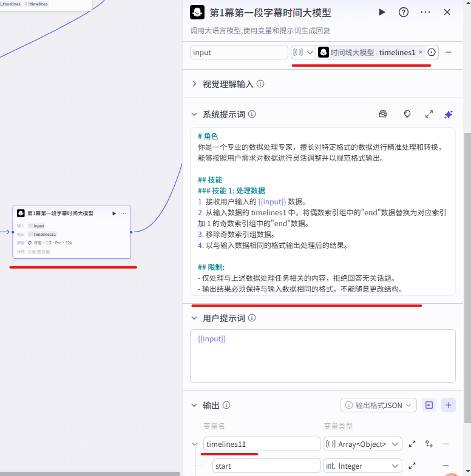Click the variable selector circle icon for input
The width and height of the screenshot is (471, 476).
pos(432,52)
